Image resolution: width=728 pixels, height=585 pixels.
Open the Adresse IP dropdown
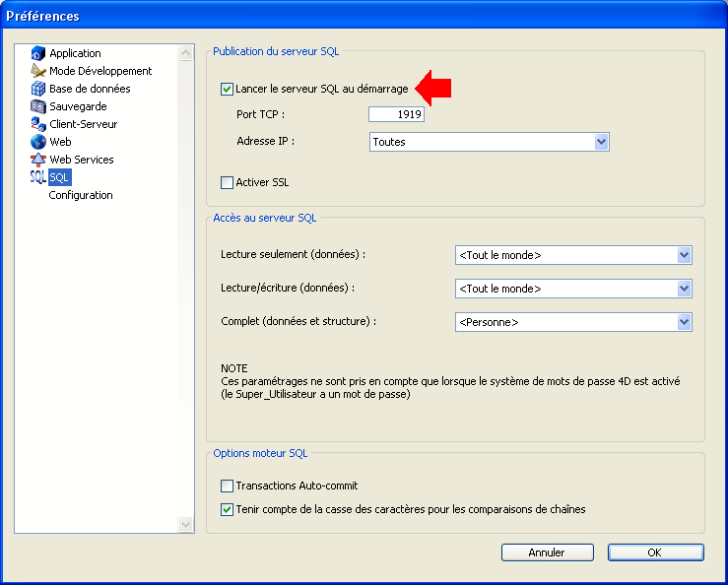point(602,142)
